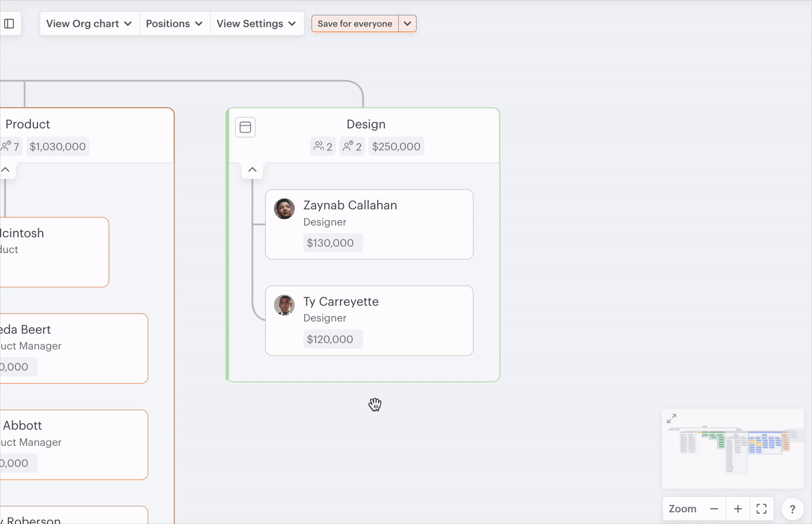Click the Design group card icon
The image size is (812, 524).
pyautogui.click(x=246, y=127)
